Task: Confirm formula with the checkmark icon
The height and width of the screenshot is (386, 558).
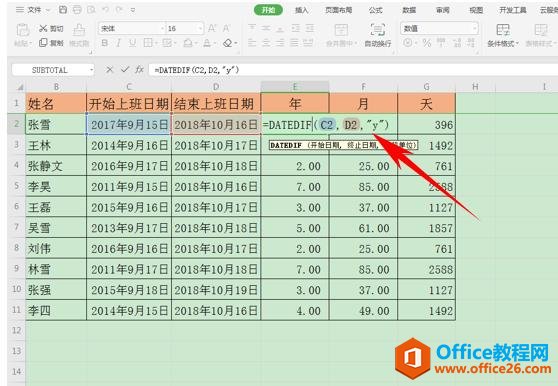Action: 124,70
